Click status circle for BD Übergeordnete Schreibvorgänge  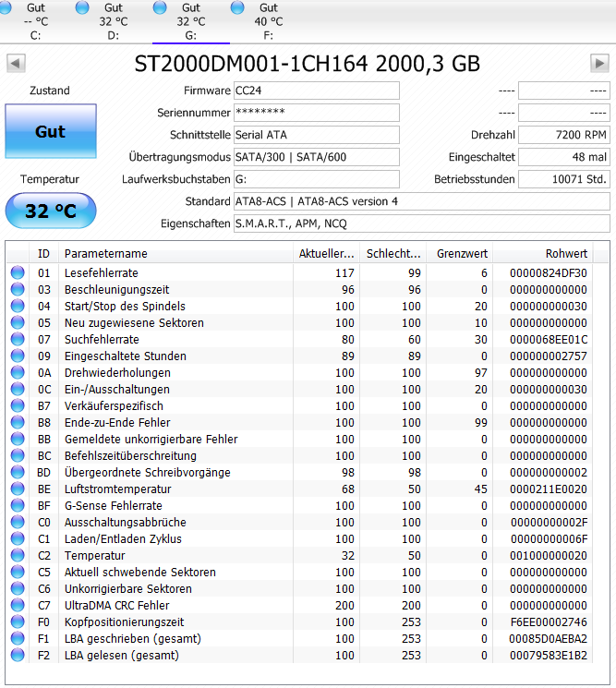tap(18, 472)
